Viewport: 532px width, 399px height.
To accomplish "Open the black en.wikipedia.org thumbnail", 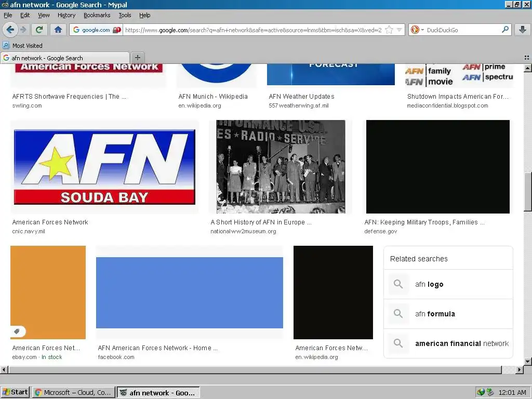I will pyautogui.click(x=333, y=292).
